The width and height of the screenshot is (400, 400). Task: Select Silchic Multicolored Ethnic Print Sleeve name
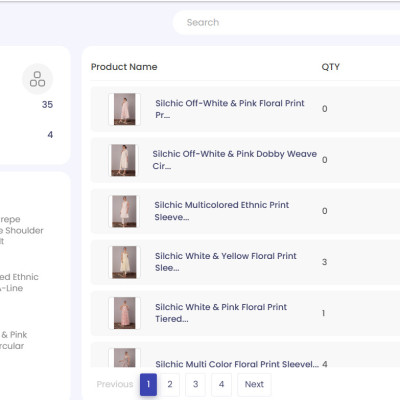coord(222,211)
